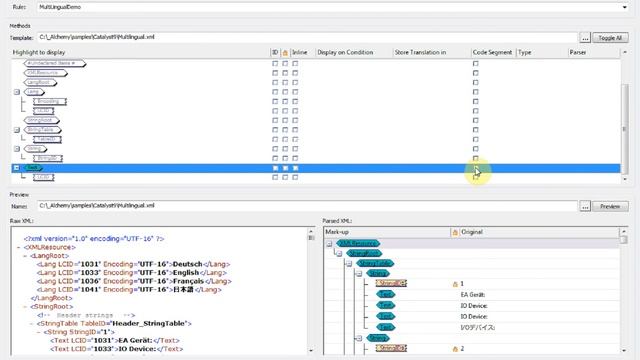Image resolution: width=640 pixels, height=360 pixels.
Task: Click the lock icon in Parsed XML header
Action: (455, 232)
